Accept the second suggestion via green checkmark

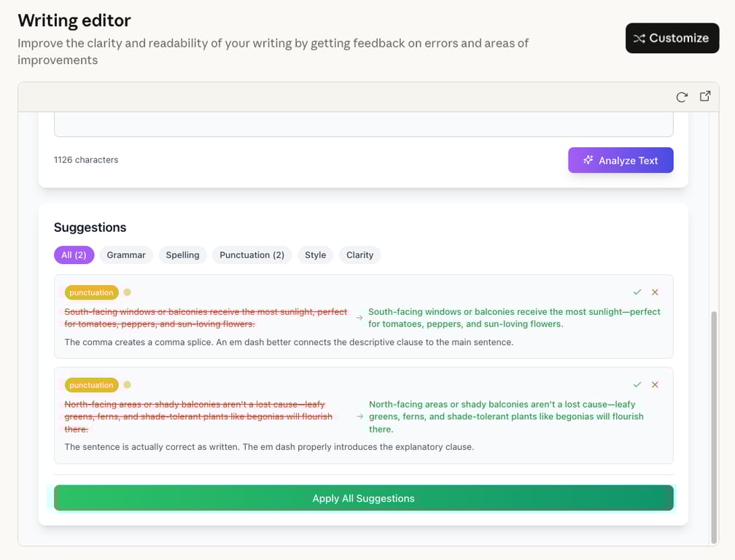pos(637,384)
